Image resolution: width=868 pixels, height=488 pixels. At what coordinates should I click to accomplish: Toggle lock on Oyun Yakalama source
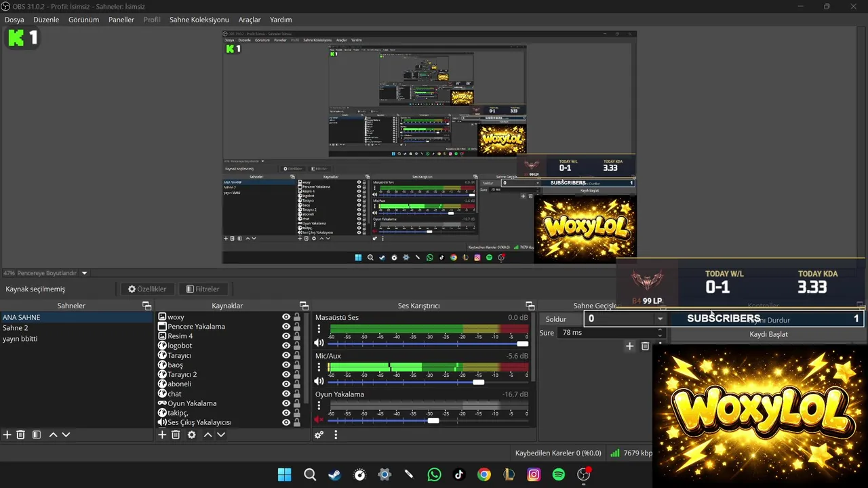[x=297, y=403]
